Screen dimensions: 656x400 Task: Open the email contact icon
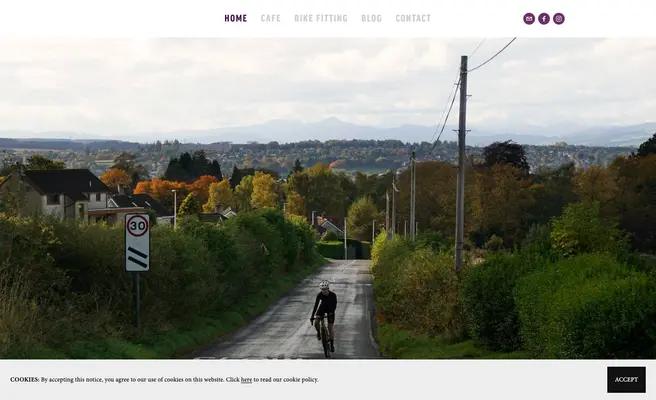(x=529, y=19)
